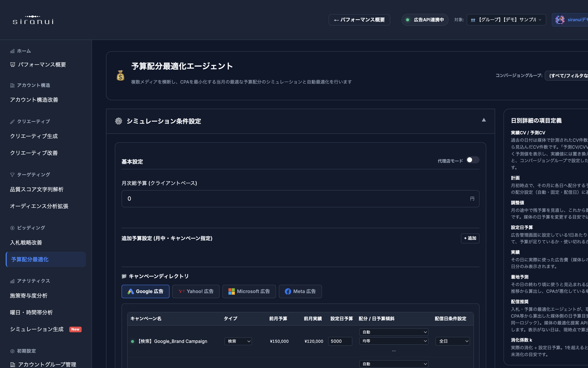The width and height of the screenshot is (588, 368).
Task: Click the 前月予算 column header
Action: tap(278, 319)
